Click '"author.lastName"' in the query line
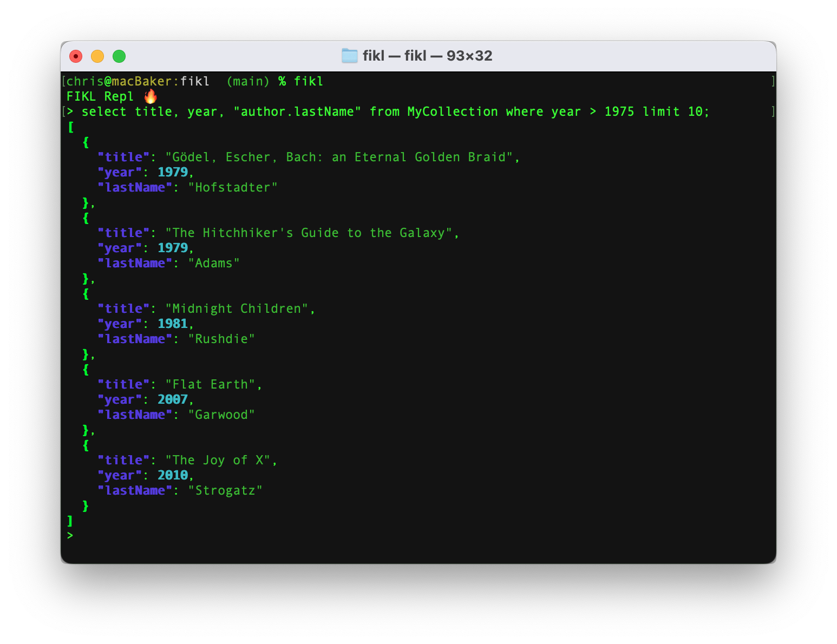837x644 pixels. click(x=297, y=111)
